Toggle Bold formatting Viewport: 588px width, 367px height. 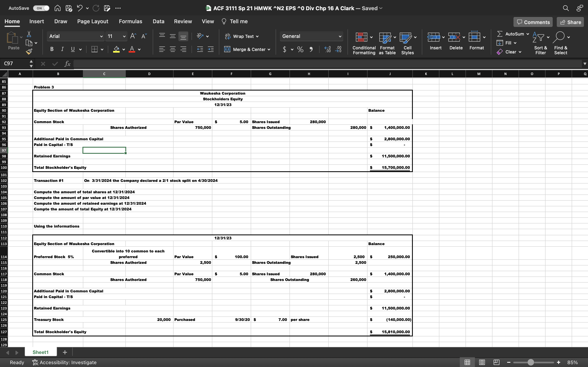[52, 50]
